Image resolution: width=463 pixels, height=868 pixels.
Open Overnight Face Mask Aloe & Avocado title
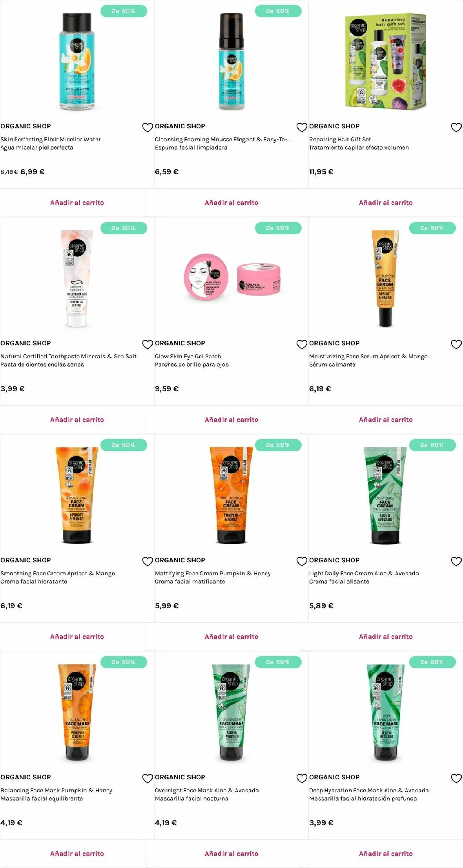tap(207, 790)
